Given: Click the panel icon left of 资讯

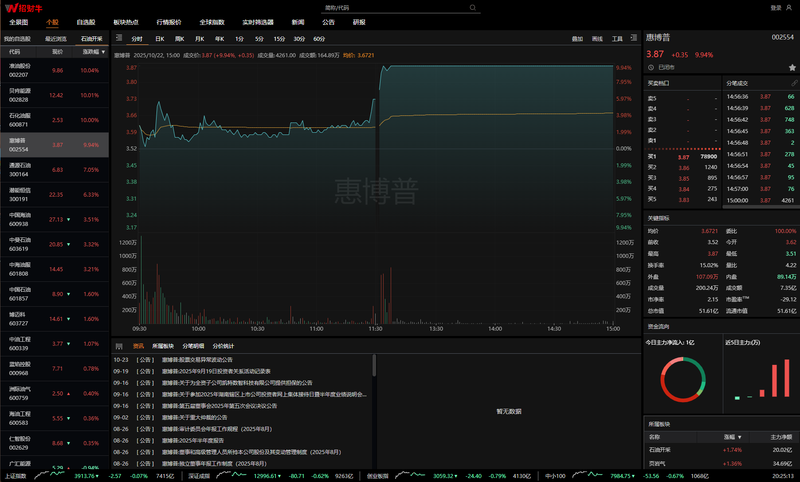Looking at the screenshot, I should [119, 345].
